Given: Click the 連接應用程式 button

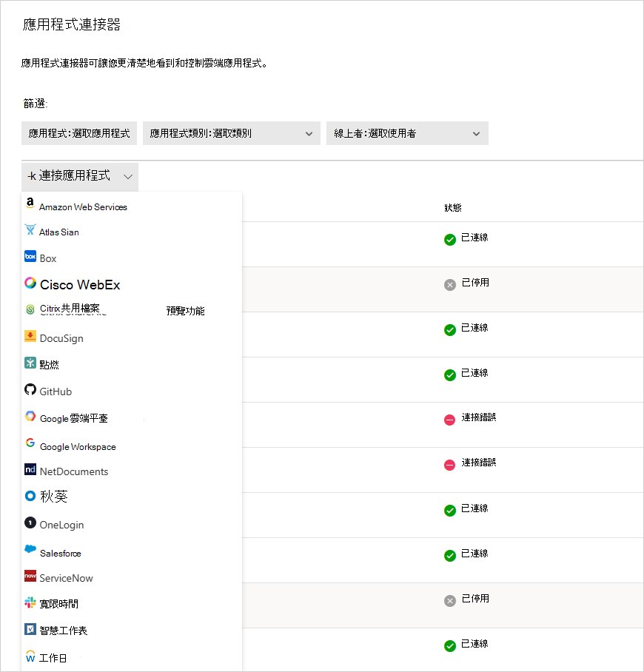Looking at the screenshot, I should coord(70,177).
